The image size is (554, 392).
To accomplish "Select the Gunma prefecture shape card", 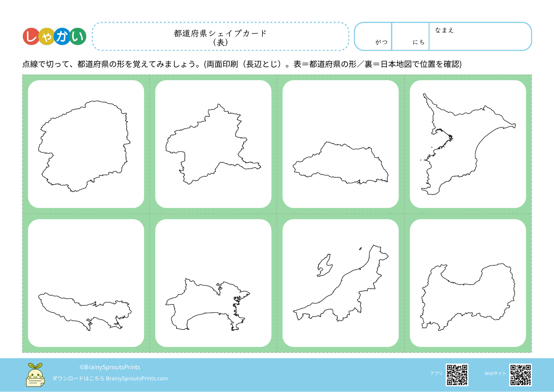I will 213,144.
